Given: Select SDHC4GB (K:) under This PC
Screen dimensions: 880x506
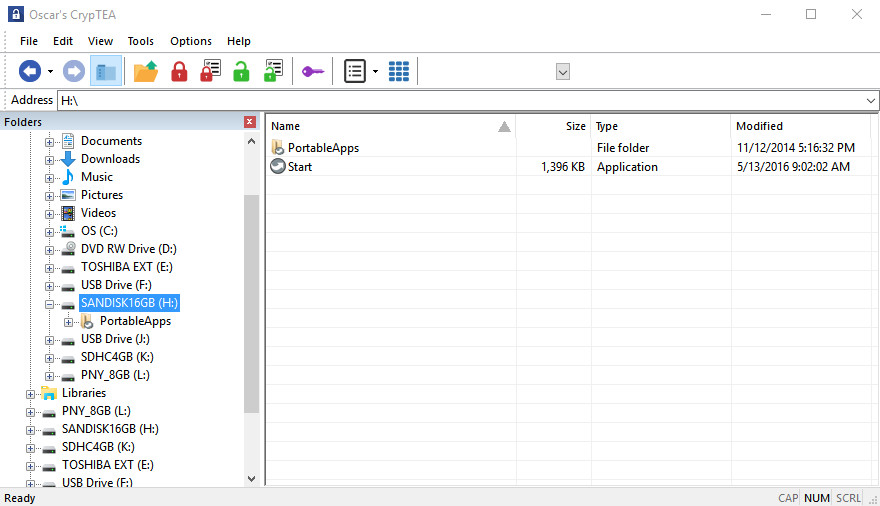Looking at the screenshot, I should [x=117, y=357].
